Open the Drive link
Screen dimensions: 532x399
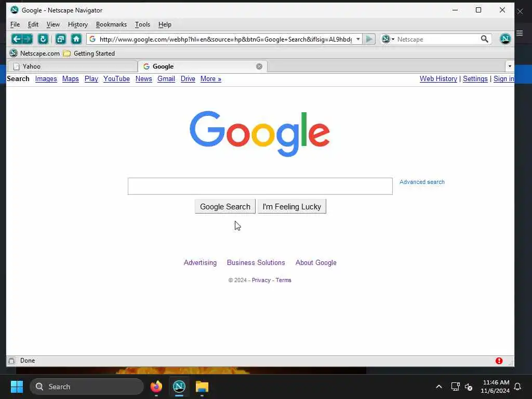(x=188, y=79)
